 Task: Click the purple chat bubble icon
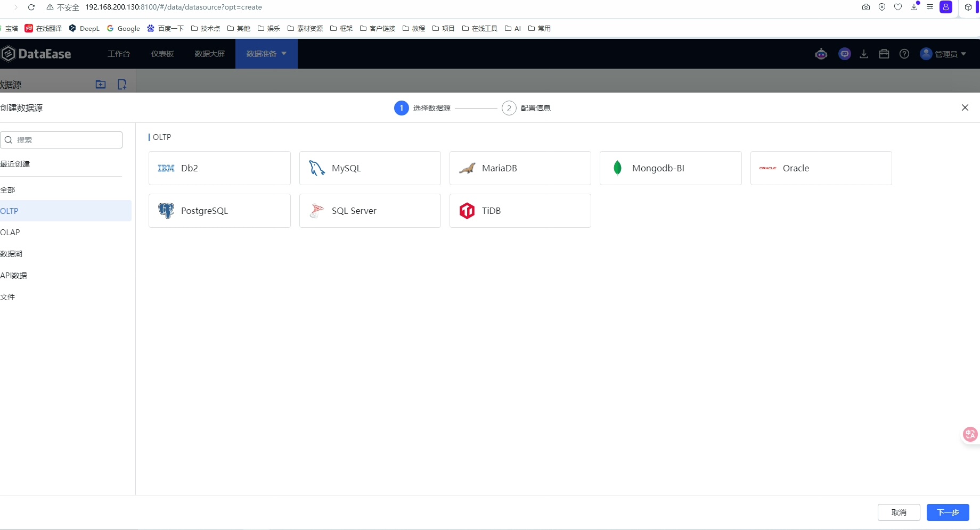pos(845,54)
